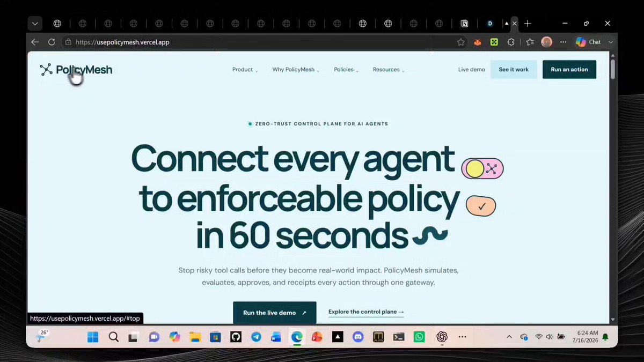Viewport: 644px width, 362px height.
Task: Open the browser profile avatar
Action: point(546,42)
